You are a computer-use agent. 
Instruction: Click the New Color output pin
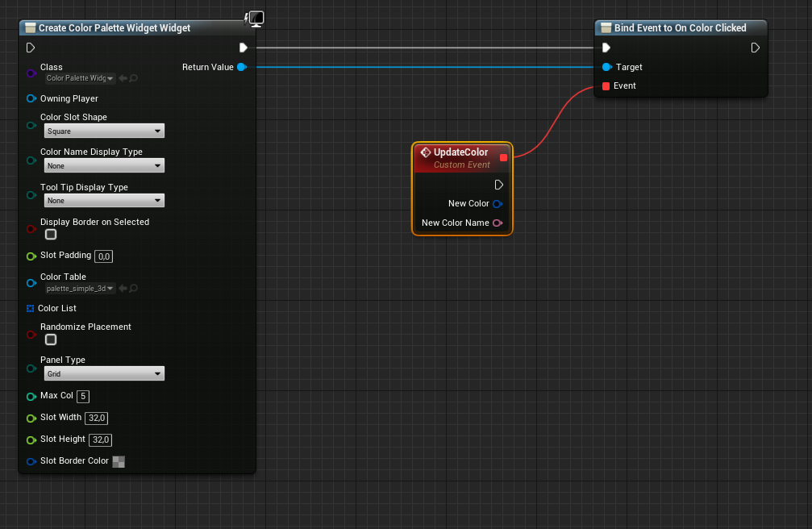[x=498, y=204]
